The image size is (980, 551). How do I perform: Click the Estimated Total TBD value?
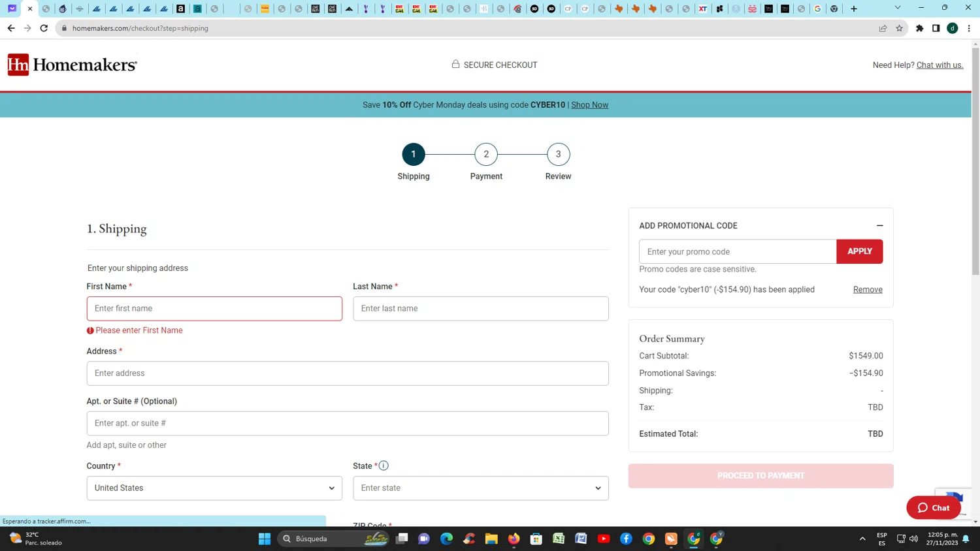coord(875,433)
